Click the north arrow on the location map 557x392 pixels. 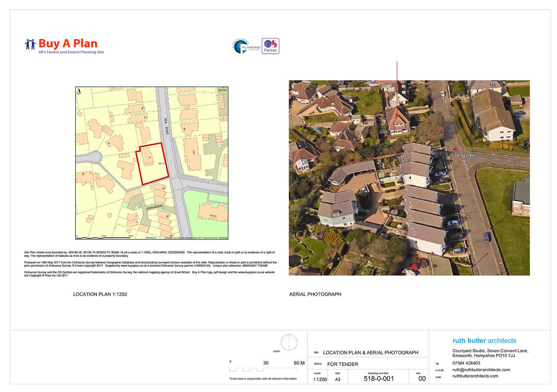pyautogui.click(x=78, y=91)
